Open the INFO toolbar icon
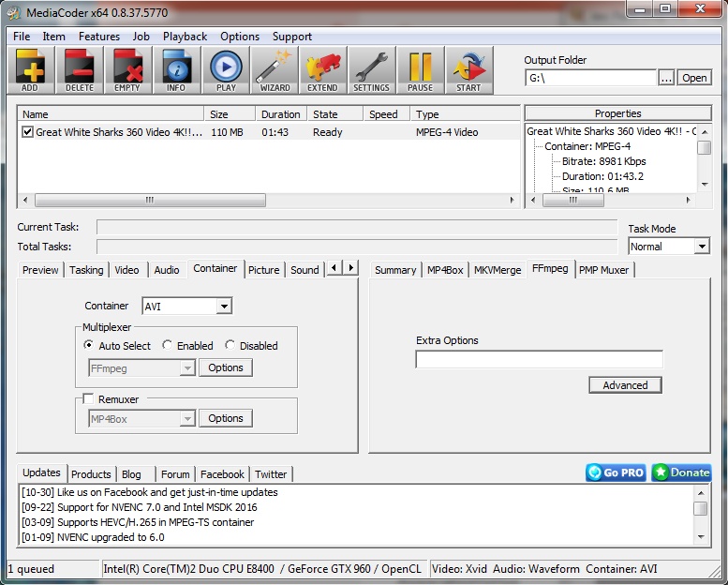 coord(176,70)
